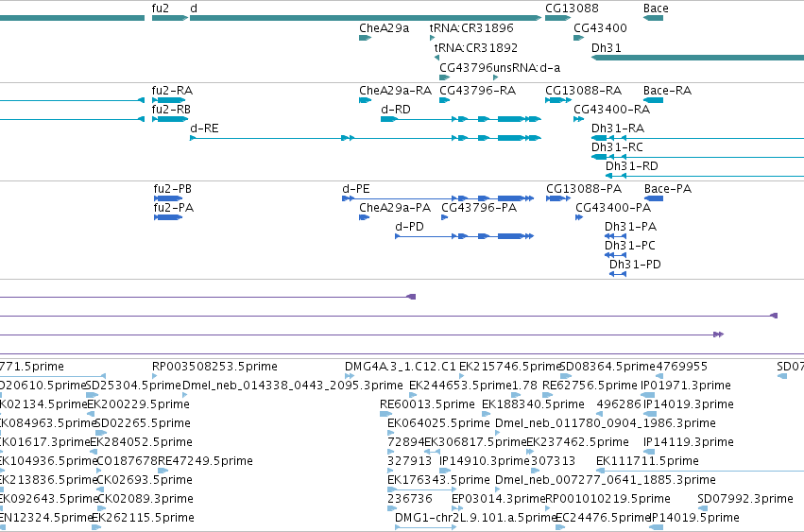Screen dimensions: 804x532
Task: Select EST label EP03014.3prime
Action: (x=499, y=499)
